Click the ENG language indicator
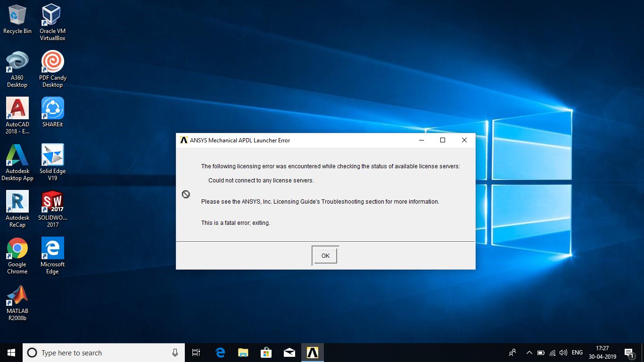644x362 pixels. pyautogui.click(x=577, y=353)
